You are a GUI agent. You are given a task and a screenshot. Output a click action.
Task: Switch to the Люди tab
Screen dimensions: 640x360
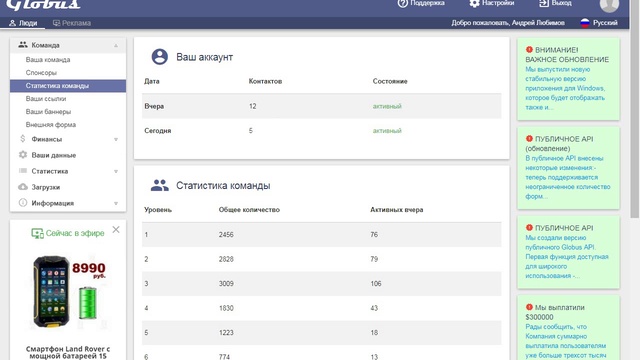click(x=23, y=23)
